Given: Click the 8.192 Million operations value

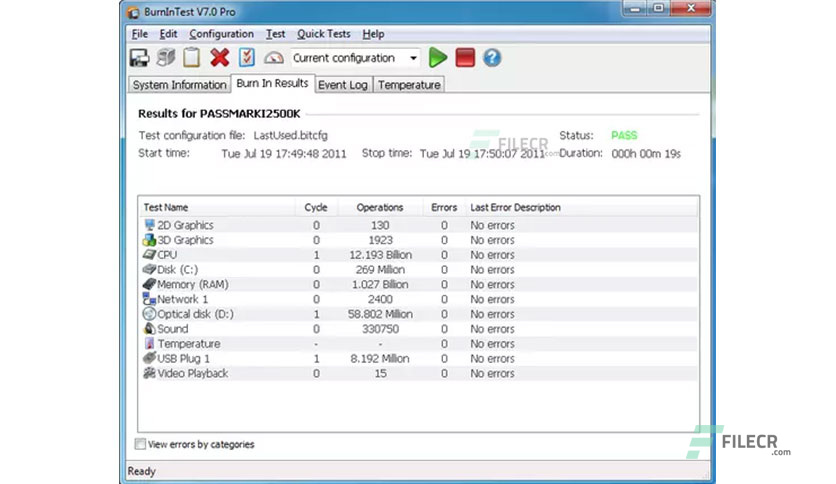Looking at the screenshot, I should 380,359.
